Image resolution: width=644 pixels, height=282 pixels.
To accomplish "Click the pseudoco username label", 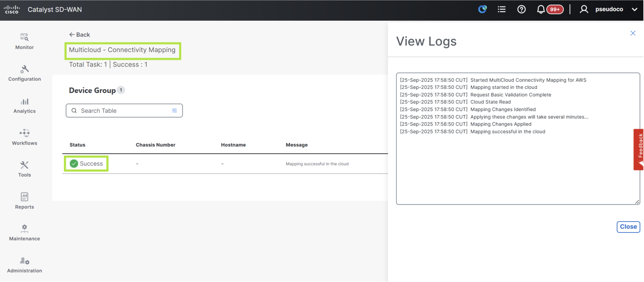I will click(609, 9).
